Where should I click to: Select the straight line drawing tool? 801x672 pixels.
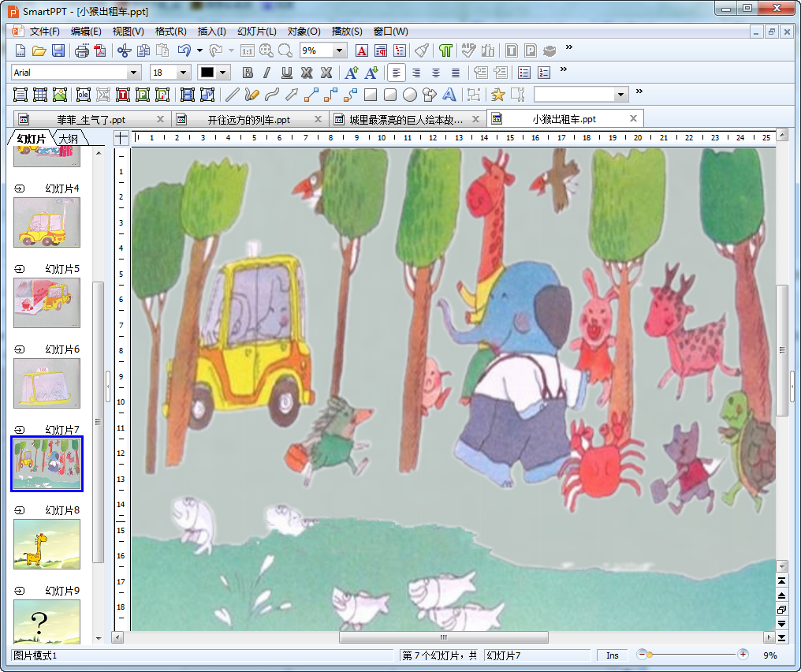[x=232, y=95]
